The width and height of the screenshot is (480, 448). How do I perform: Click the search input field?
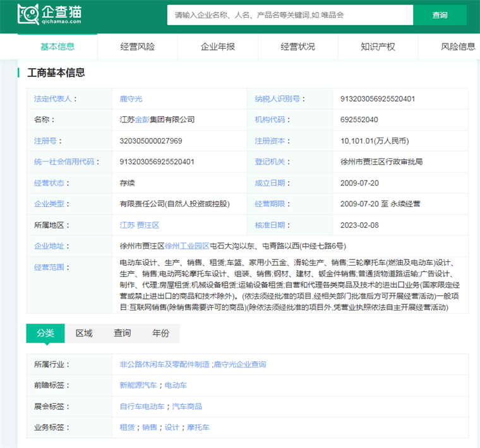(x=290, y=15)
